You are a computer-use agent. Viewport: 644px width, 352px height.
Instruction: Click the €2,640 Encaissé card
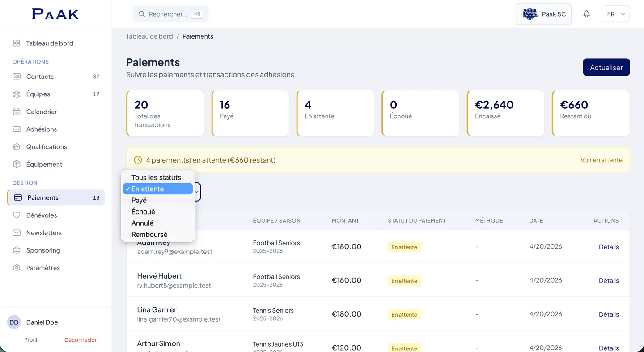click(x=506, y=113)
